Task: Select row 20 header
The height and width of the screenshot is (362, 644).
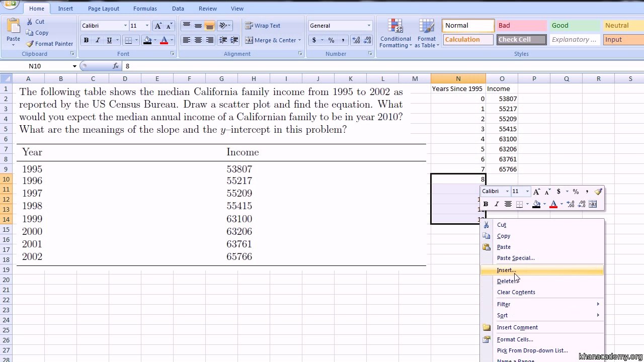Action: 6,280
